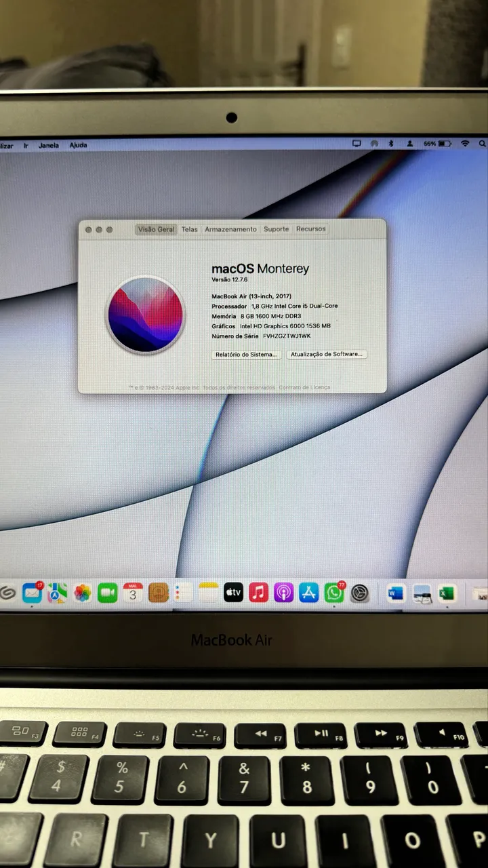Click serial number FVHZGZTWJ1WK text
488x868 pixels.
tap(287, 336)
